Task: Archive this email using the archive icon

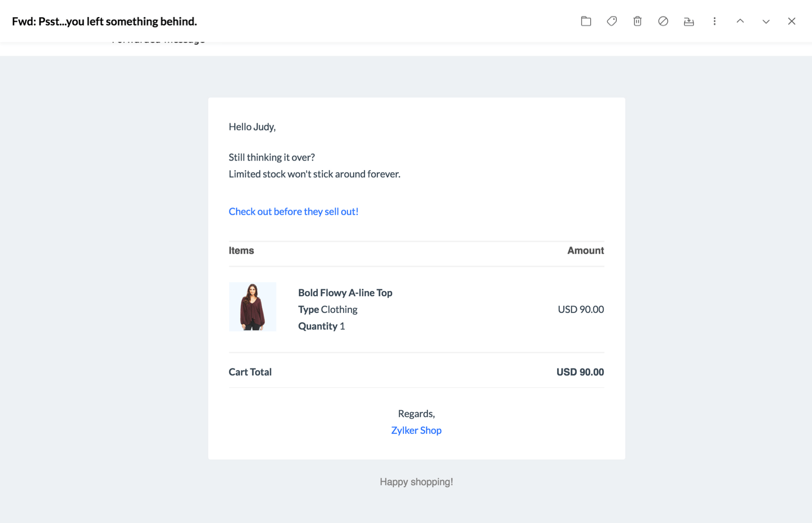Action: [x=688, y=21]
